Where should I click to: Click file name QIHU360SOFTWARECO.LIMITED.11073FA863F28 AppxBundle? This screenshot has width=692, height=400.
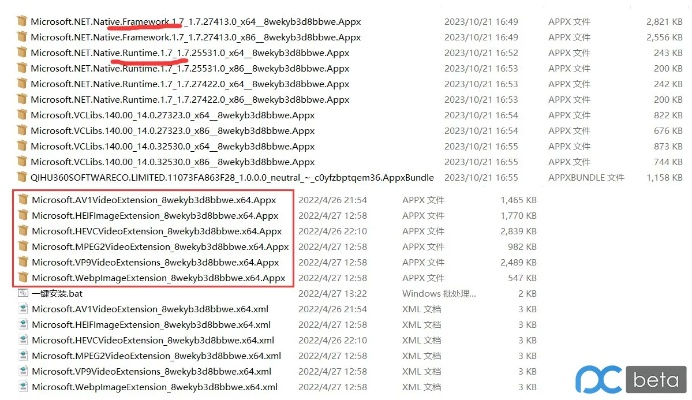232,177
